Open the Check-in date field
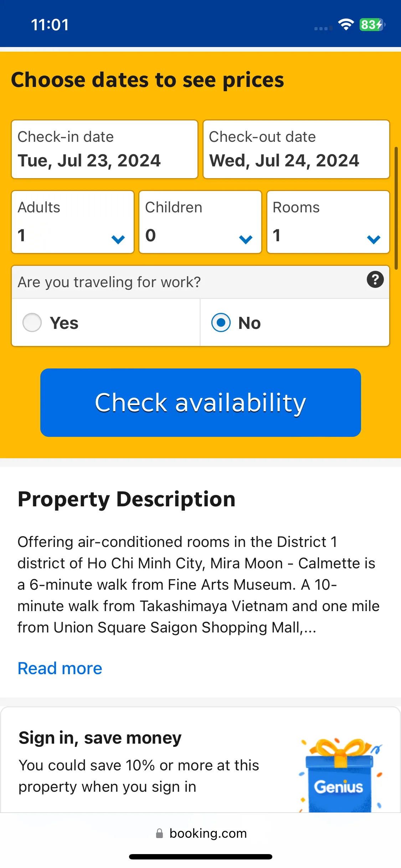The width and height of the screenshot is (401, 868). pyautogui.click(x=104, y=149)
